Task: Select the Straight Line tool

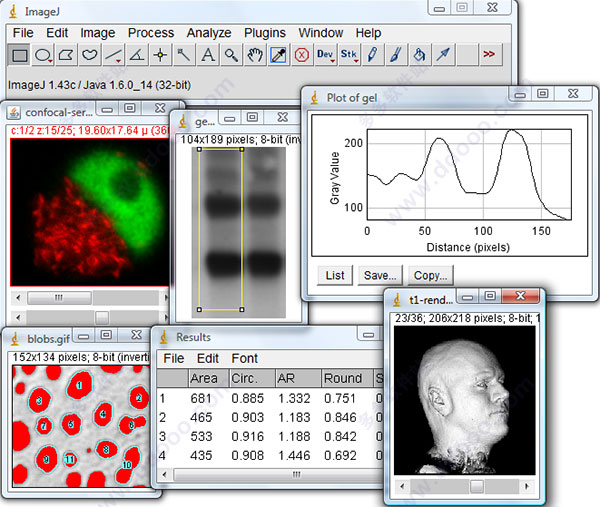Action: tap(113, 55)
